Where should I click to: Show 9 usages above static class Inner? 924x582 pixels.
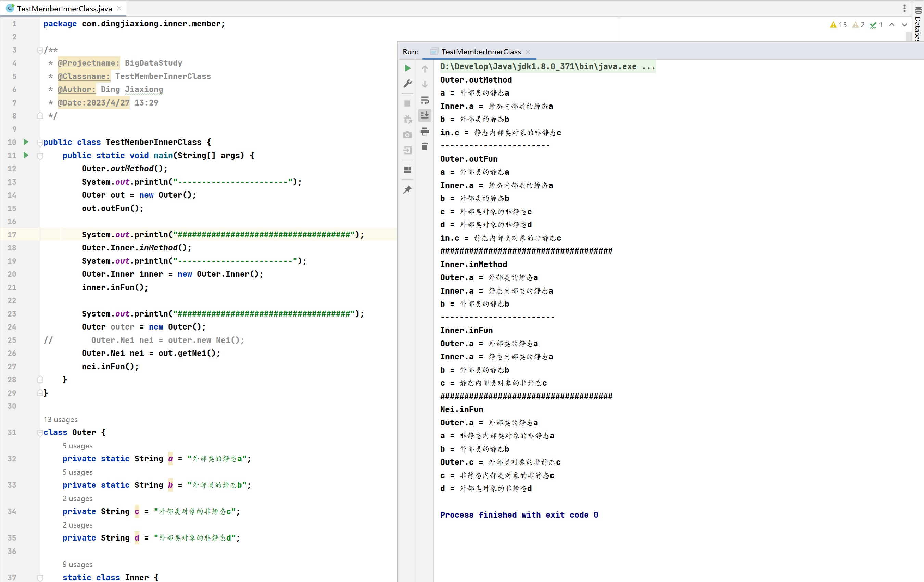[77, 564]
